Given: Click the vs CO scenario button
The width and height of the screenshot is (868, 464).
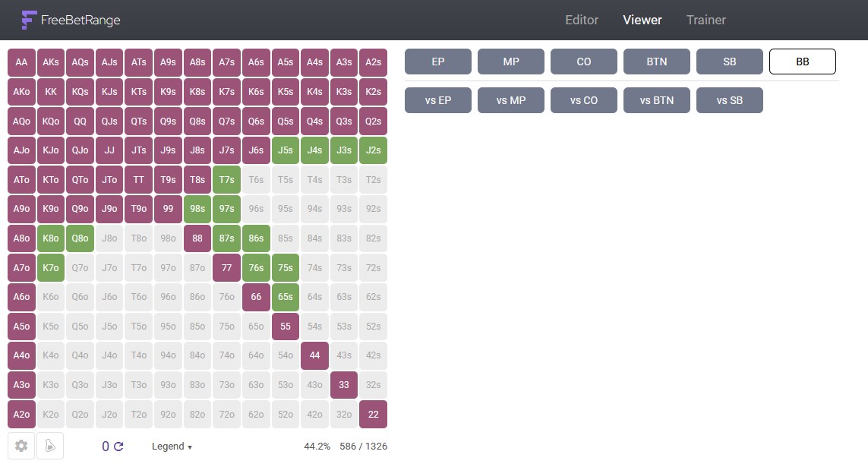Looking at the screenshot, I should [x=584, y=100].
